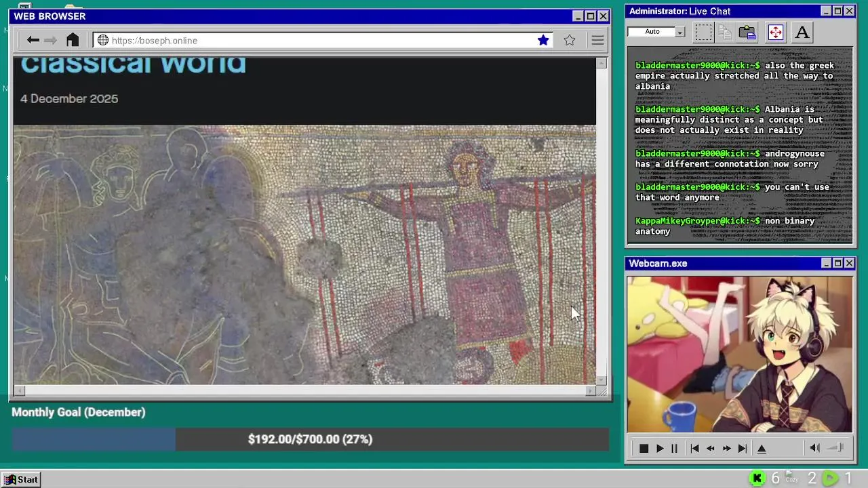Minimize the Live Chat window
This screenshot has width=868, height=488.
click(826, 11)
